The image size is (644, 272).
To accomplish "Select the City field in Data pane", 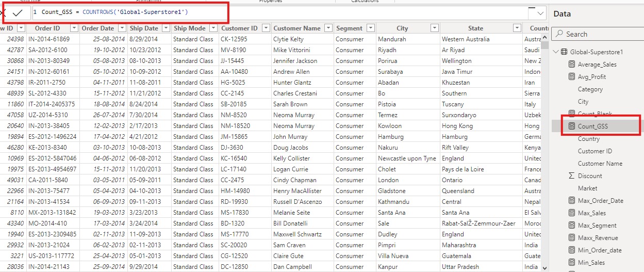I will point(583,101).
